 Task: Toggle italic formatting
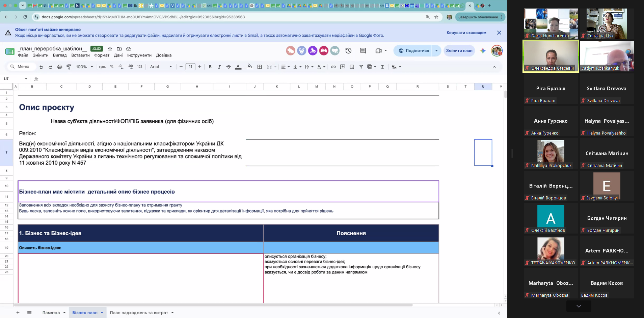(219, 67)
